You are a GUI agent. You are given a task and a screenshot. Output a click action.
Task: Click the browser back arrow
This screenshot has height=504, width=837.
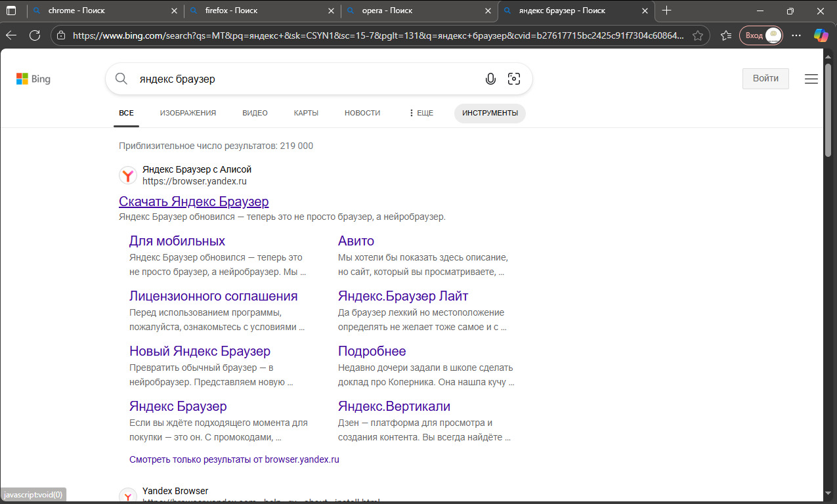pyautogui.click(x=11, y=35)
